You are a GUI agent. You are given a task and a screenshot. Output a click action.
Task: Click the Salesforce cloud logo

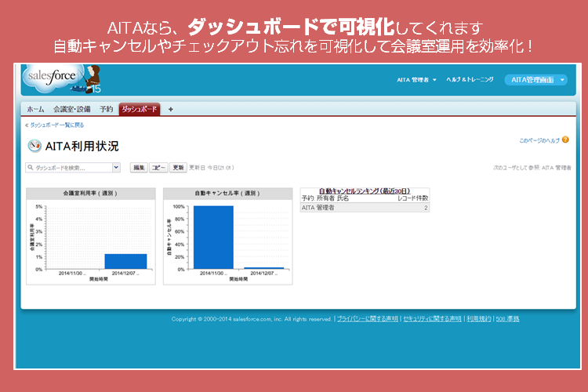pyautogui.click(x=54, y=78)
